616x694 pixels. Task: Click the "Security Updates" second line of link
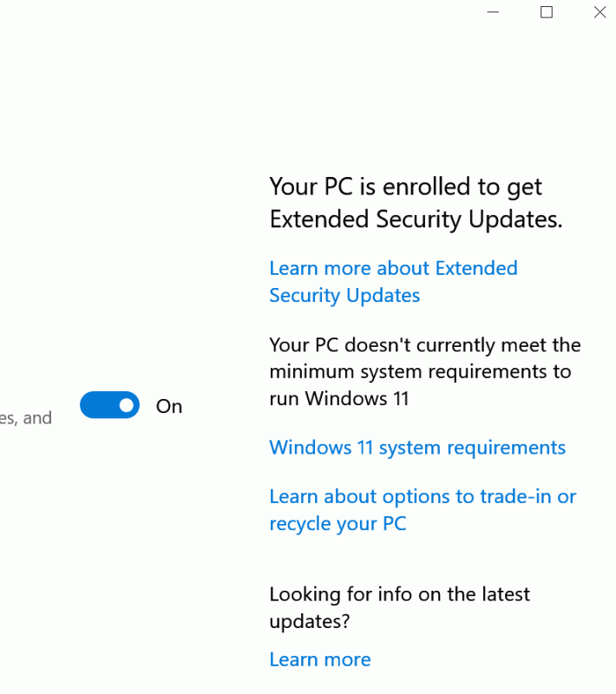[344, 296]
